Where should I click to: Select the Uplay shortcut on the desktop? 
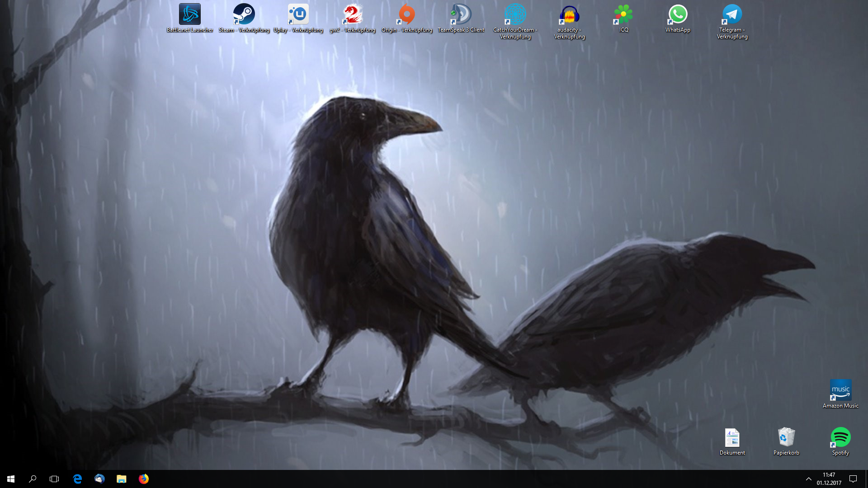click(x=298, y=14)
